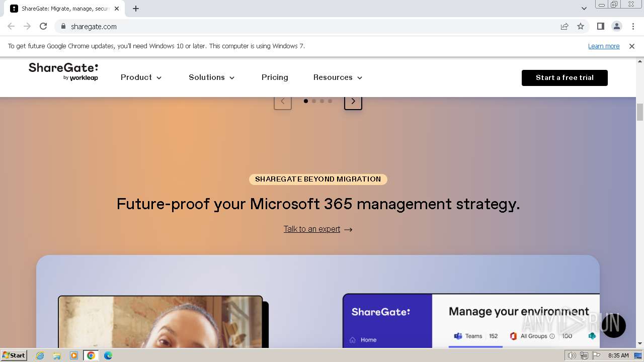Open tab search dropdown
Screen dimensions: 644x362
(584, 9)
